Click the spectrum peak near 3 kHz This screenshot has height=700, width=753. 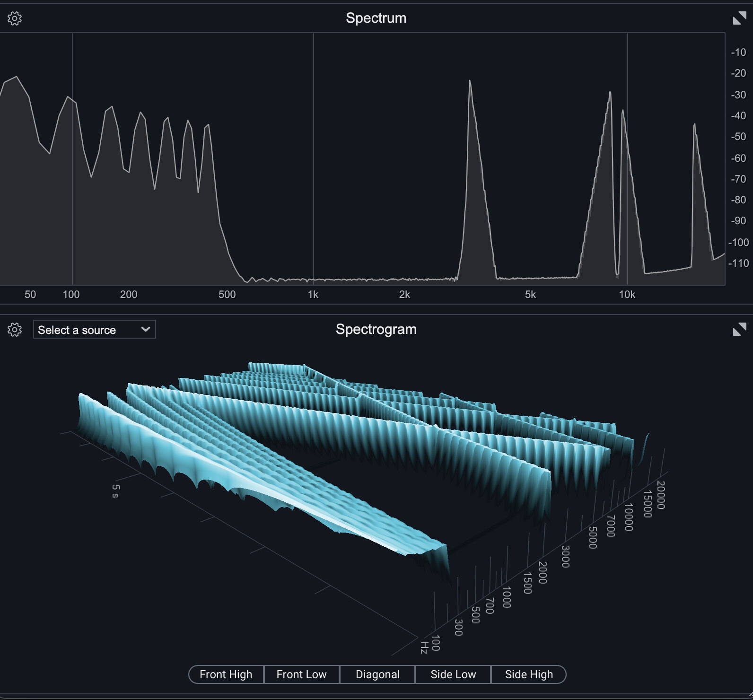[470, 83]
